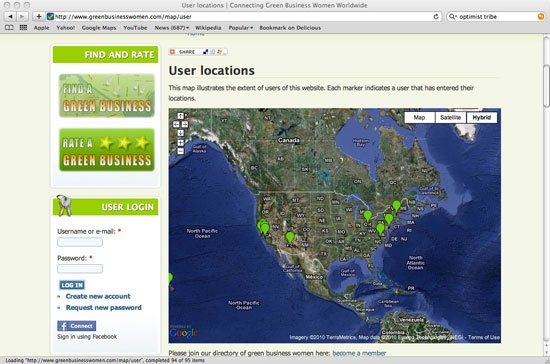Focus the Username or e-mail field
Viewport: 550px width, 364px height.
[x=80, y=242]
